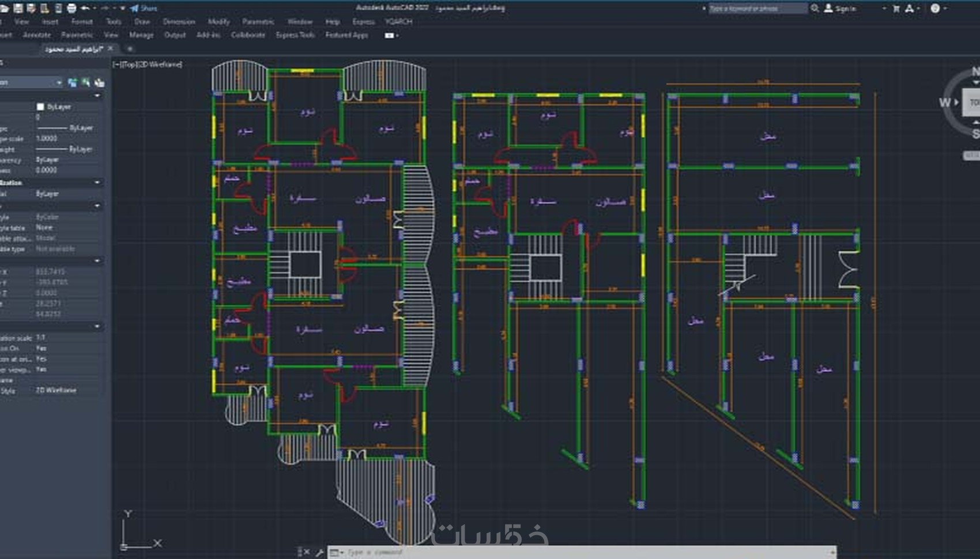Switch to the Output ribbon tab
The image size is (980, 559).
point(175,35)
